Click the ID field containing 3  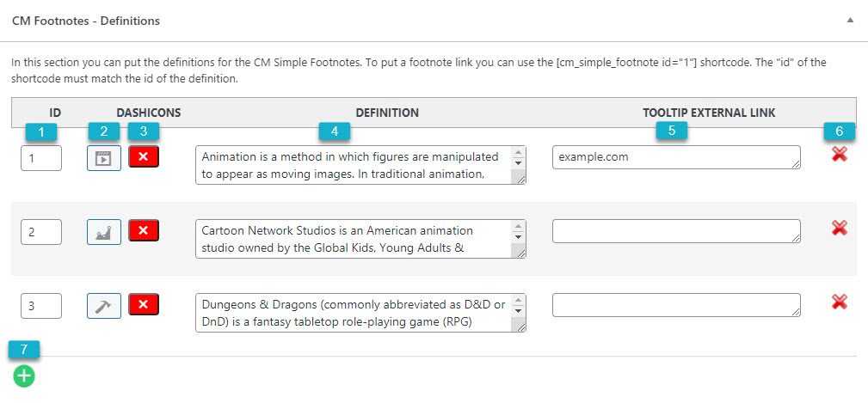[41, 306]
